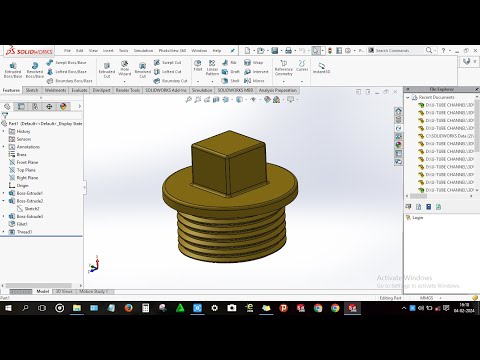
Task: Expand the Annotations tree node
Action: 4,147
